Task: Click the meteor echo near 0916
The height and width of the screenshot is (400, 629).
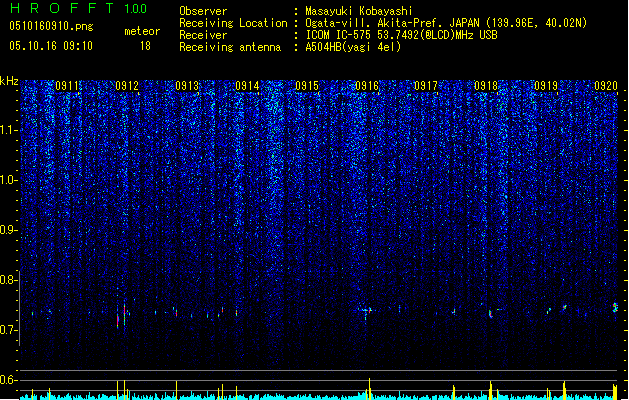Action: click(368, 310)
